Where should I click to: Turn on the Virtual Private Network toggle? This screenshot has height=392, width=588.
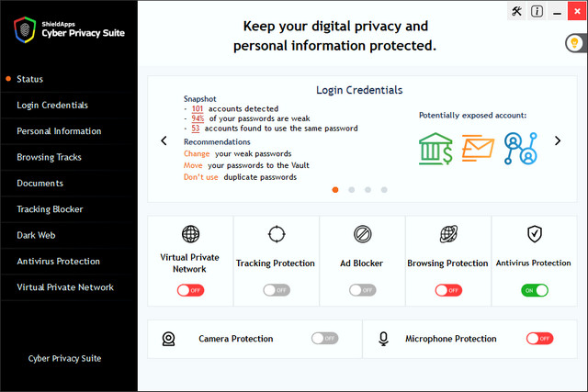tap(190, 290)
